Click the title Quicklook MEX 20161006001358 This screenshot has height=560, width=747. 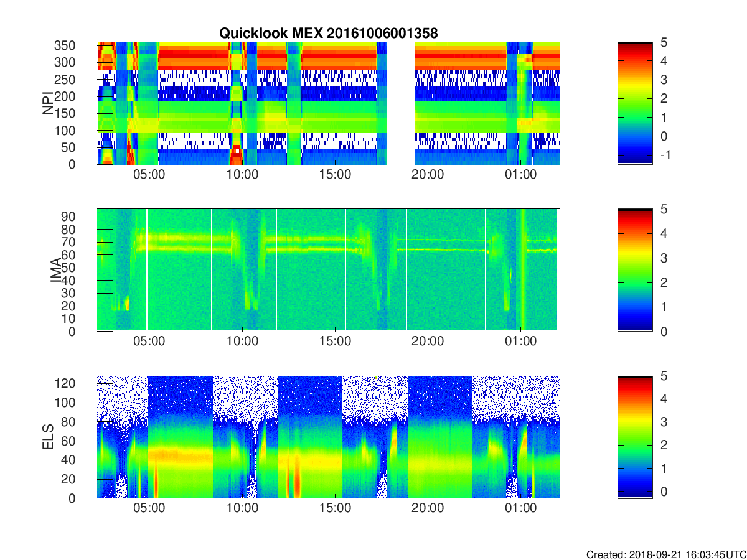(328, 34)
